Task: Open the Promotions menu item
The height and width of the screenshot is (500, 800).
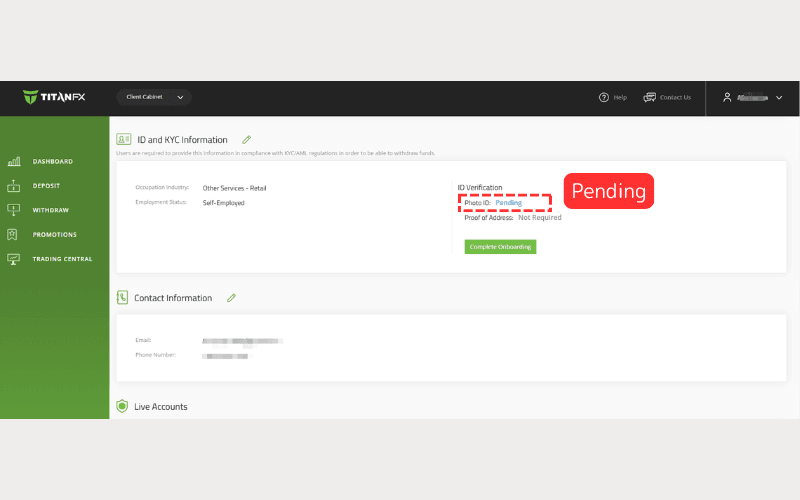Action: click(55, 235)
